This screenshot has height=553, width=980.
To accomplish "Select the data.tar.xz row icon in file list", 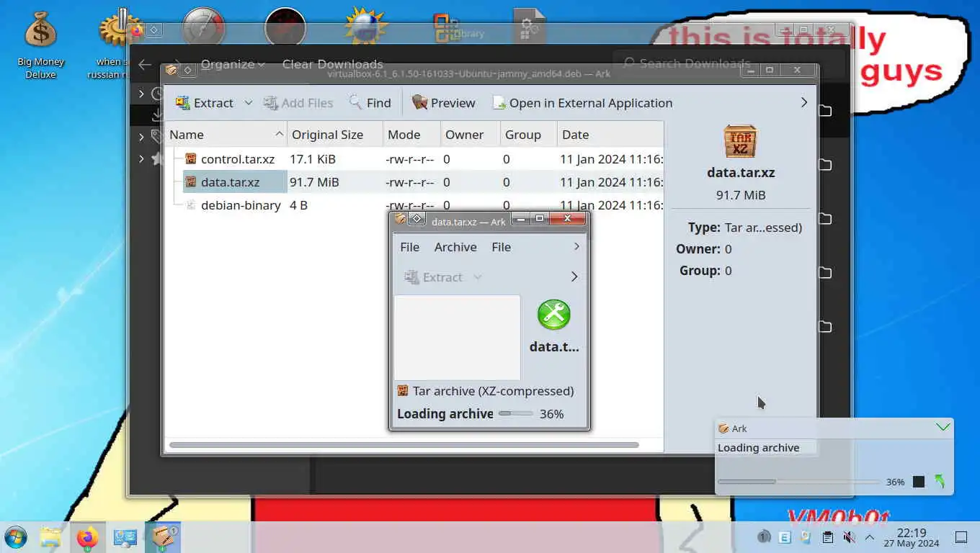I will coord(191,182).
